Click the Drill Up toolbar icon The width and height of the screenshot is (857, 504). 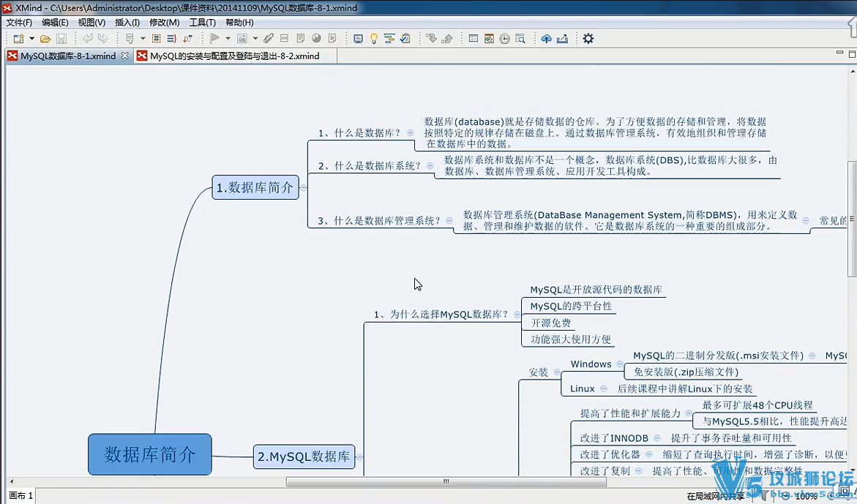447,38
